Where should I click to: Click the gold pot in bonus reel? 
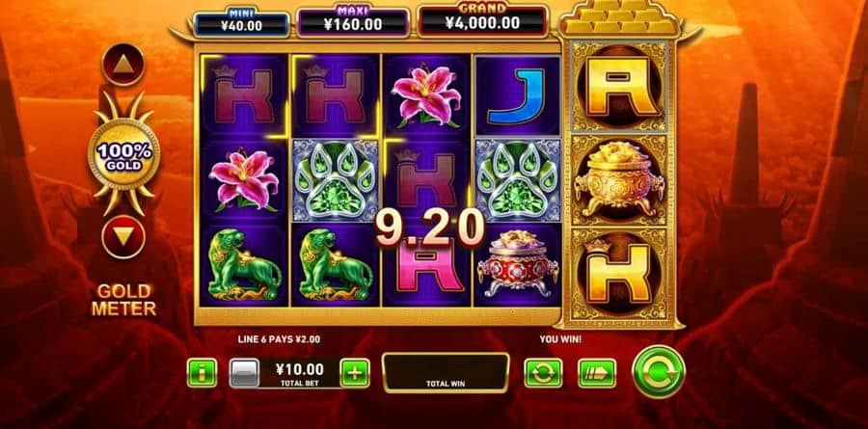pos(618,181)
